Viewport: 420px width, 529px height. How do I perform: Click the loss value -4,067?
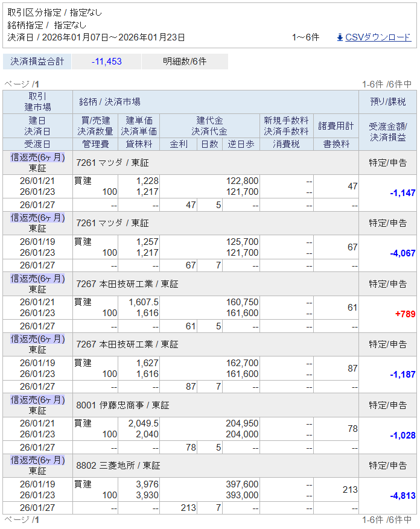[402, 253]
